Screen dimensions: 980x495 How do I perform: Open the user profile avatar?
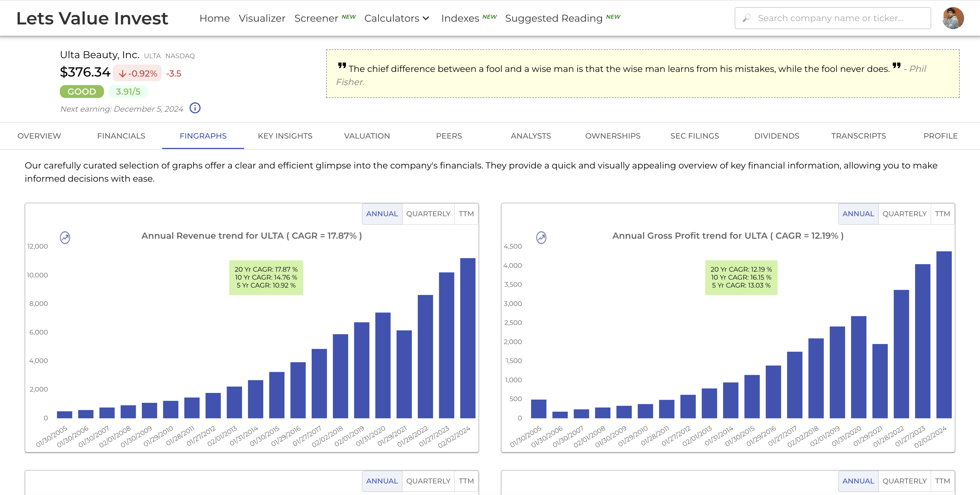coord(953,18)
